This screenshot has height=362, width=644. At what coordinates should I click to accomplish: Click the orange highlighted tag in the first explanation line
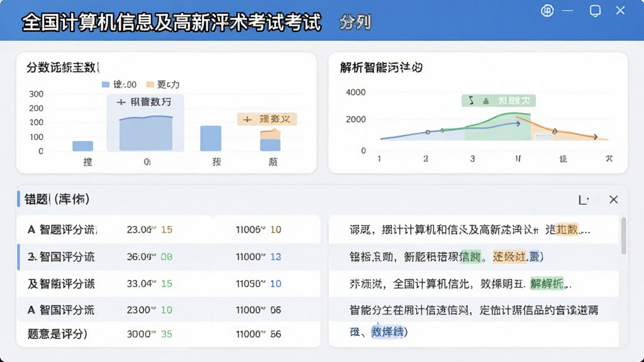(567, 229)
